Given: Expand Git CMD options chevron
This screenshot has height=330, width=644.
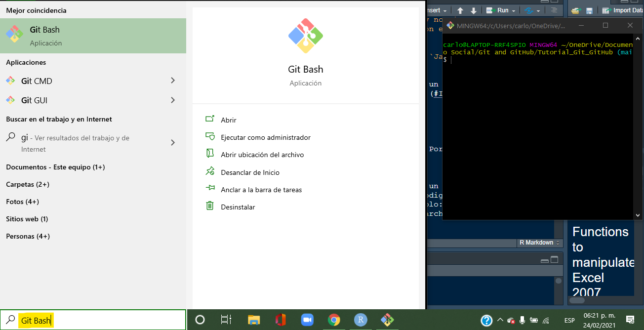Looking at the screenshot, I should tap(172, 81).
